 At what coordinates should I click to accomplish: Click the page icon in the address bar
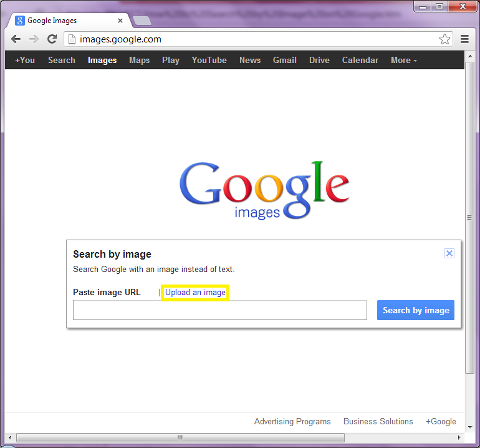coord(72,39)
